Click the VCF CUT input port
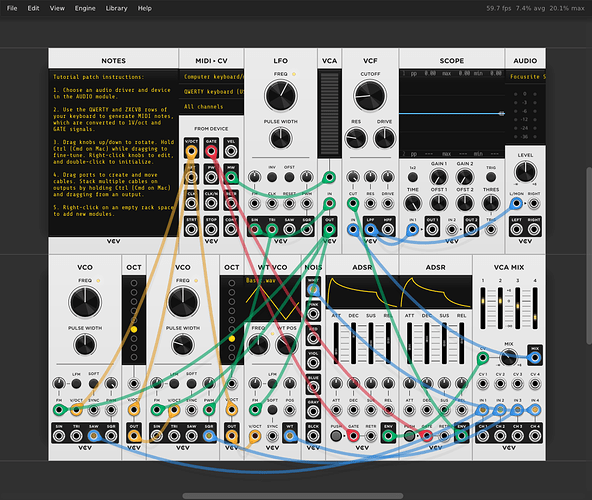This screenshot has height=500, width=592. click(353, 203)
